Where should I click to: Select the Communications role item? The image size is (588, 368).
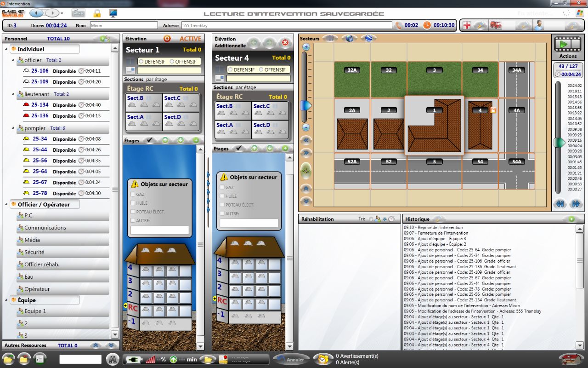coord(45,228)
